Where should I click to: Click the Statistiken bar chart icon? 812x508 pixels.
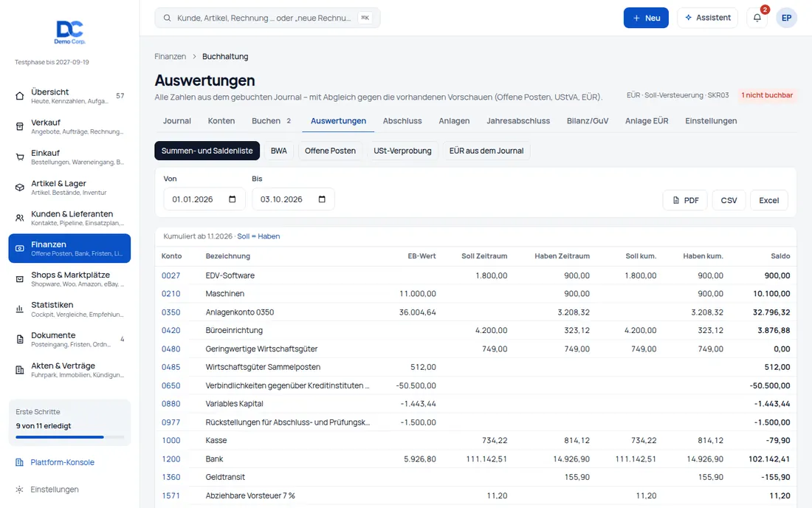(20, 309)
